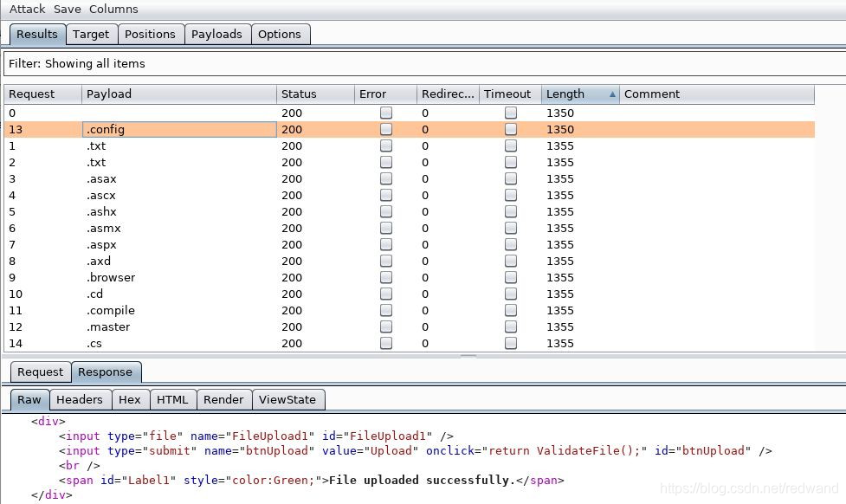Toggle Timeout checkbox for .compile row
846x504 pixels.
(510, 310)
